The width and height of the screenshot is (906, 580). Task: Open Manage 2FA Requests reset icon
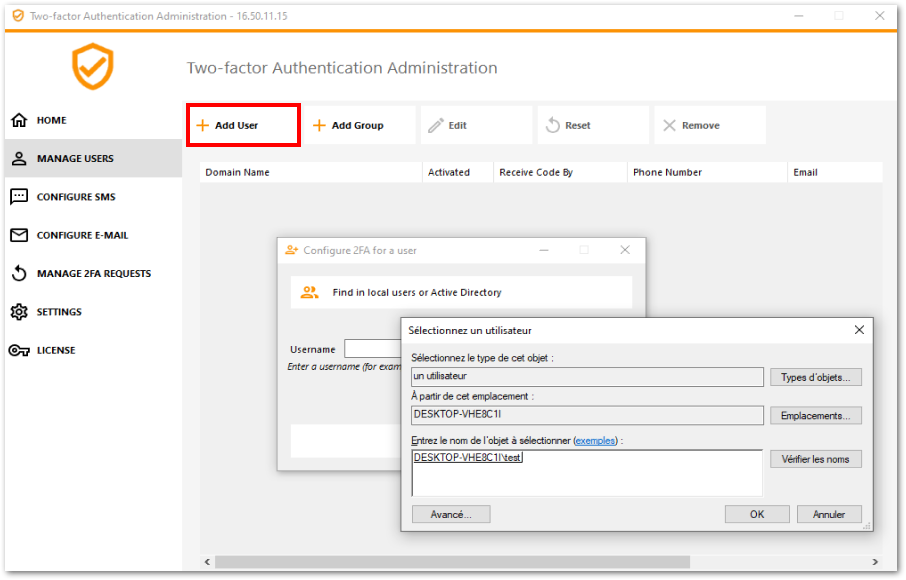coord(19,274)
